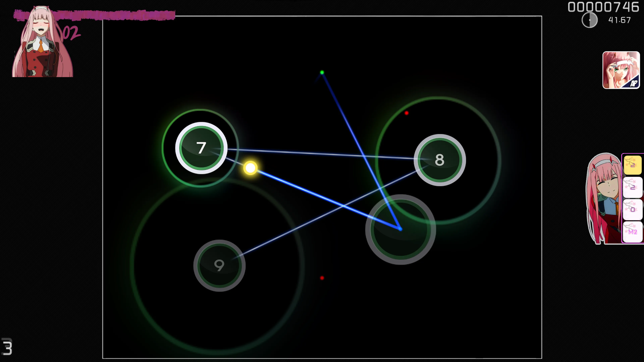Click the red dot inside circle 8's approach ring
Screen dimensions: 644x362
click(407, 113)
